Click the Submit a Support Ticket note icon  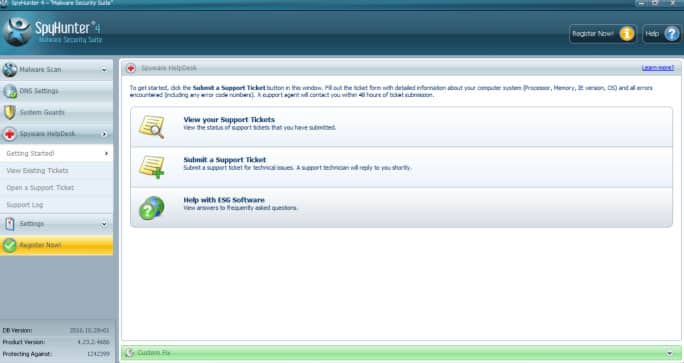tap(151, 168)
